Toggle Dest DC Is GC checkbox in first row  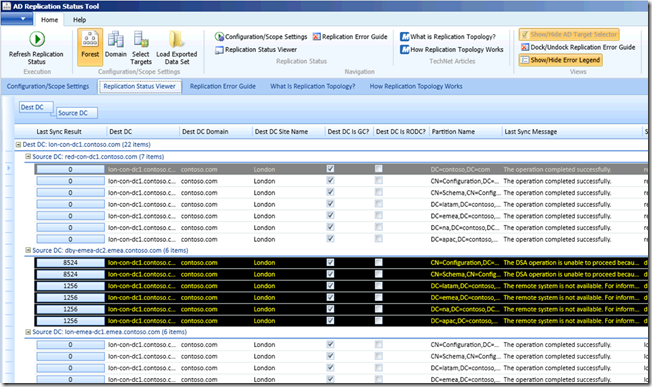(x=330, y=169)
